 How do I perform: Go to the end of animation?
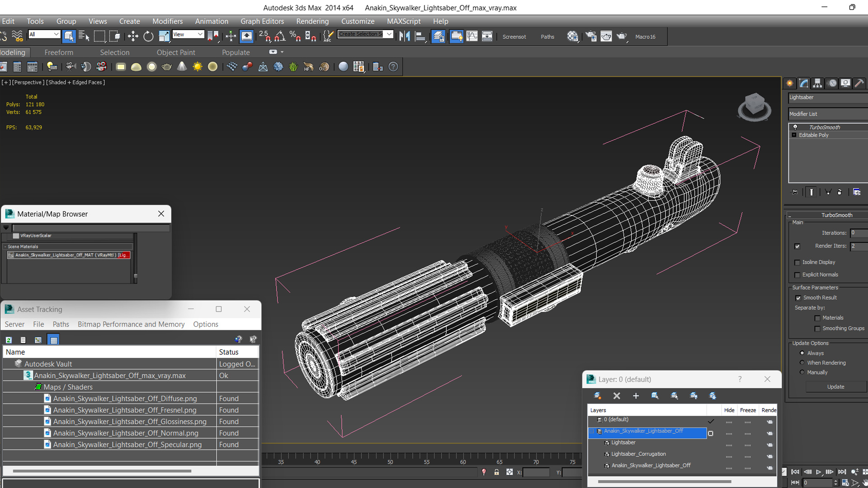842,472
